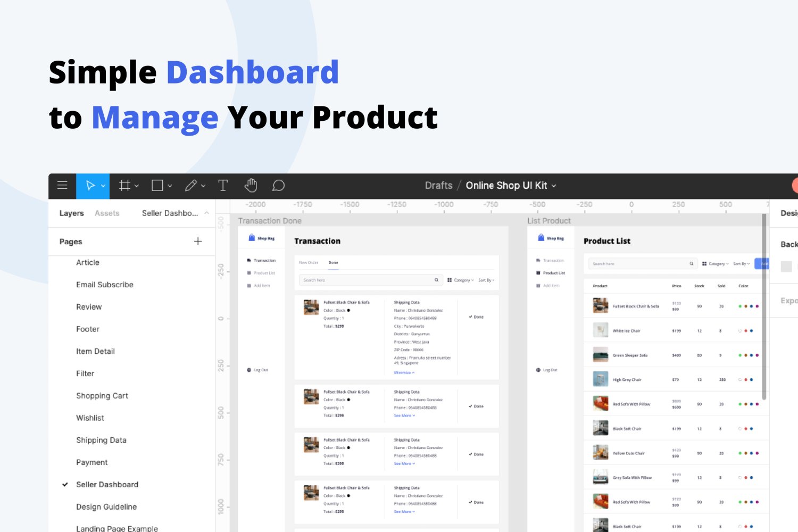Select the Frame tool

(123, 185)
